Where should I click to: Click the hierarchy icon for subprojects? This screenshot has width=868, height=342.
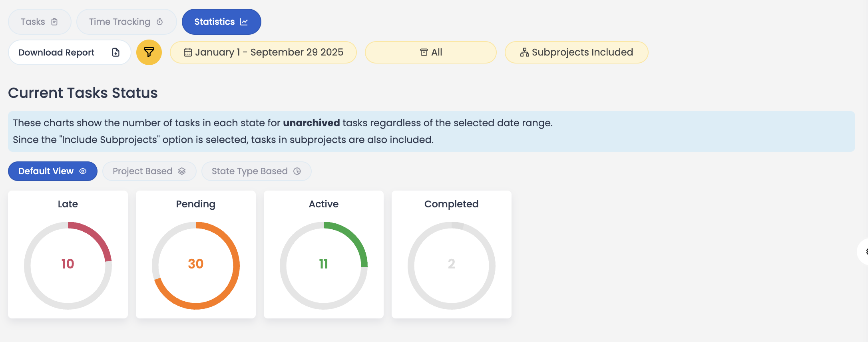coord(524,52)
